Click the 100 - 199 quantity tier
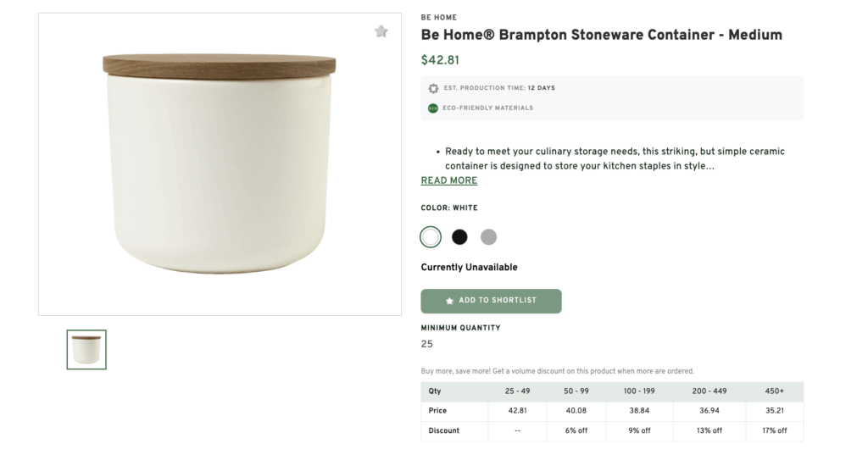Image resolution: width=868 pixels, height=449 pixels. pos(640,391)
